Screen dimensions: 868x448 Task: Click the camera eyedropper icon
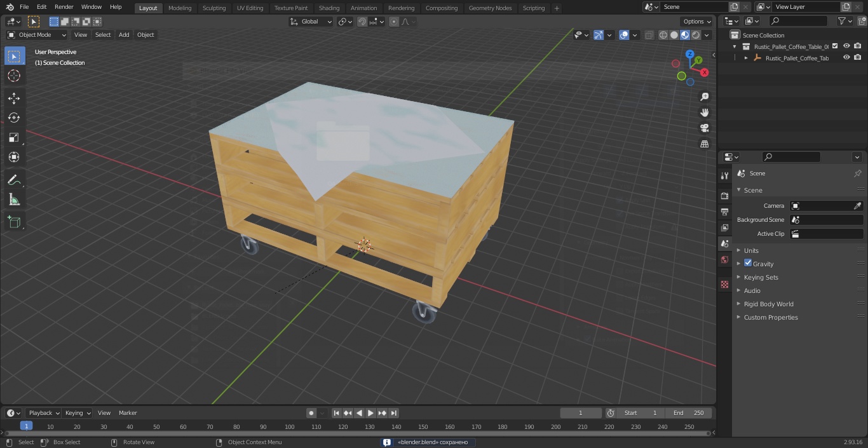(x=857, y=206)
